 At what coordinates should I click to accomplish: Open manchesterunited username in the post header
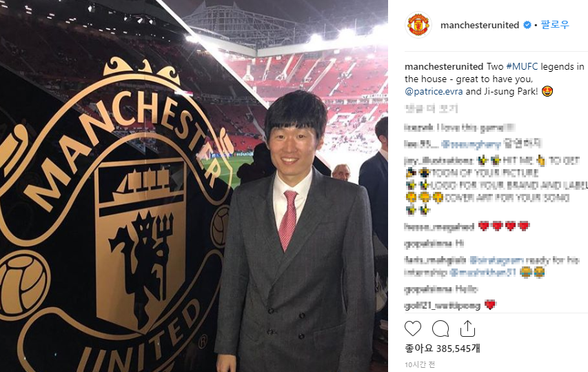pyautogui.click(x=480, y=25)
